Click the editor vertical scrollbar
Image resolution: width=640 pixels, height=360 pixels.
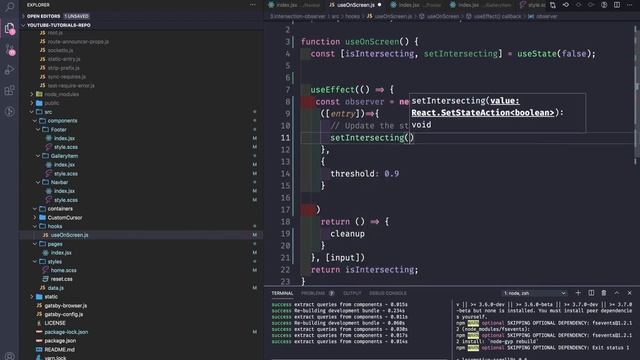[x=636, y=94]
